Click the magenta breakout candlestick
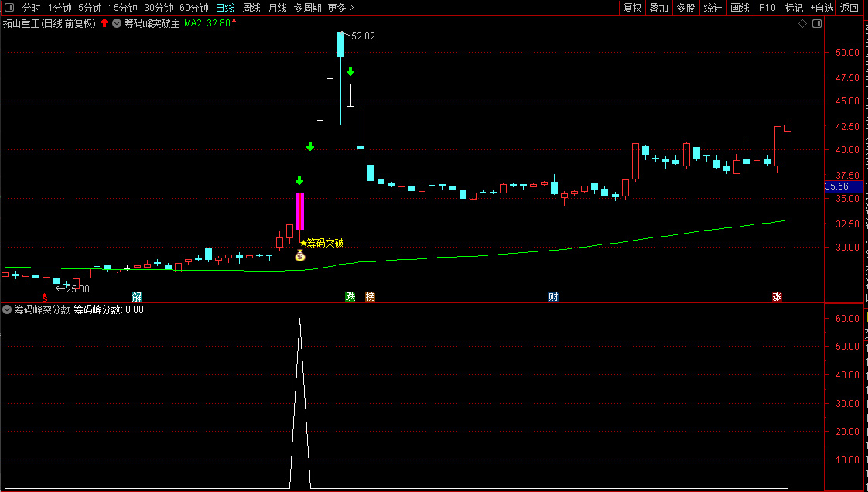This screenshot has height=492, width=868. coord(299,211)
